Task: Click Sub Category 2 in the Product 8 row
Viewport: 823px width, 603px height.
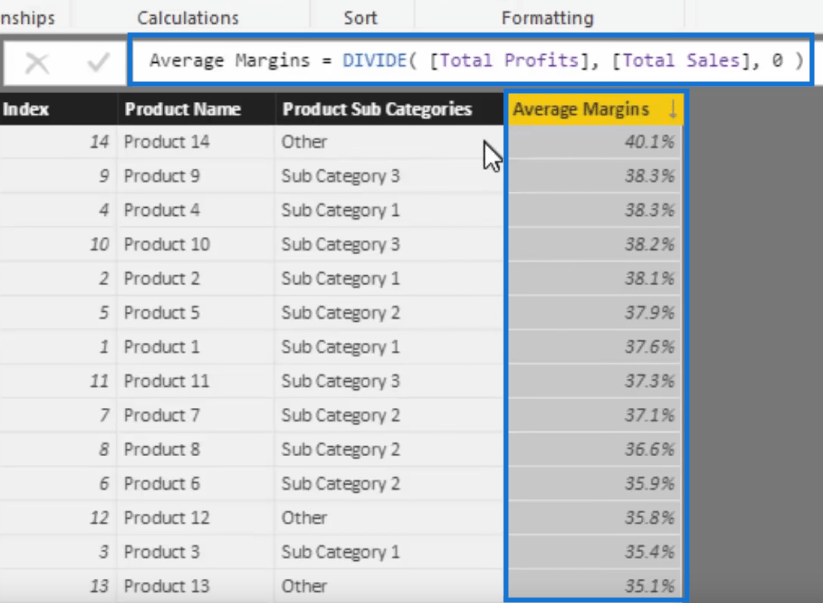Action: tap(340, 449)
